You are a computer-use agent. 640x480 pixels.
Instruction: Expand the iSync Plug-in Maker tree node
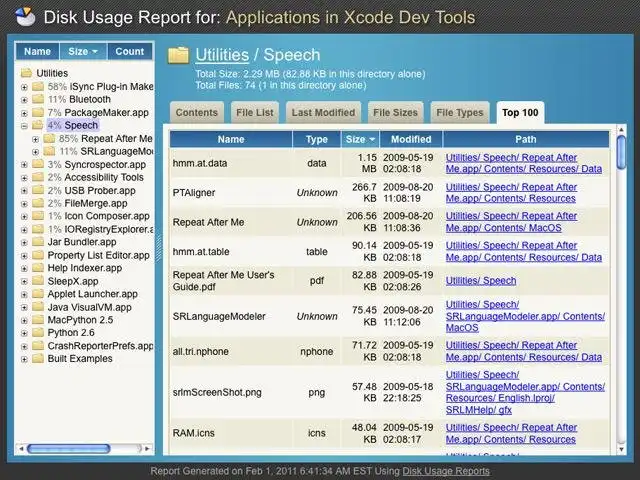(x=24, y=87)
